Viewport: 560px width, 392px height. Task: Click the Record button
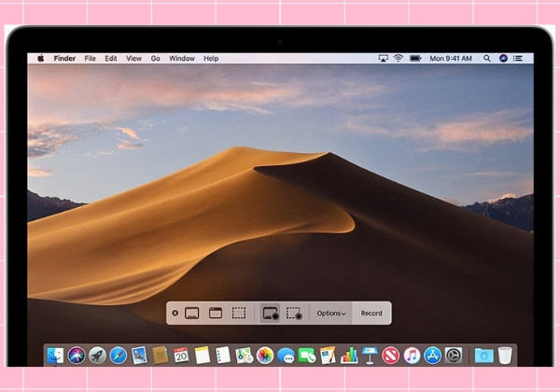(371, 313)
